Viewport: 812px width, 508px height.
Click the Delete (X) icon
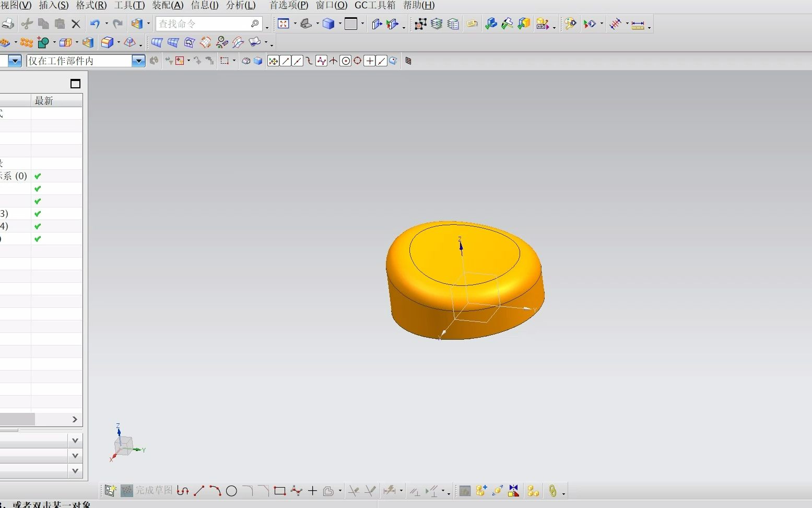pyautogui.click(x=76, y=24)
